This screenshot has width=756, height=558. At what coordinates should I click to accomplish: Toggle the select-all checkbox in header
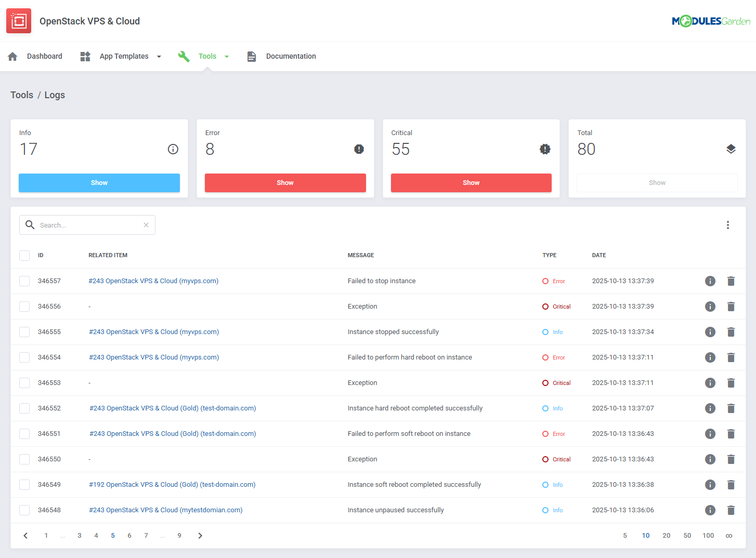click(x=24, y=255)
